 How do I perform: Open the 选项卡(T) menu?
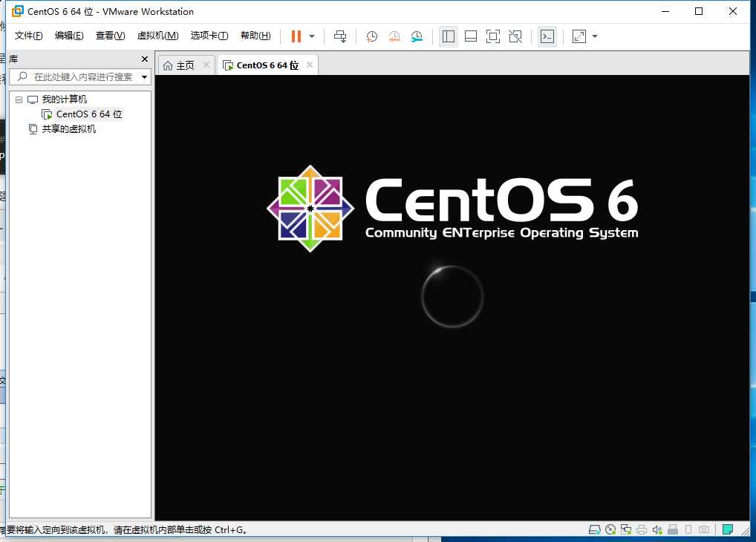pyautogui.click(x=209, y=36)
